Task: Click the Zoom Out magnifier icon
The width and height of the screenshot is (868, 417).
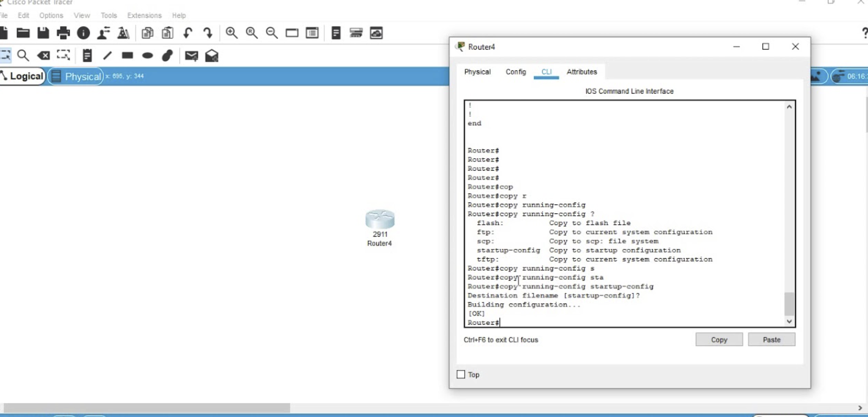Action: pos(272,33)
